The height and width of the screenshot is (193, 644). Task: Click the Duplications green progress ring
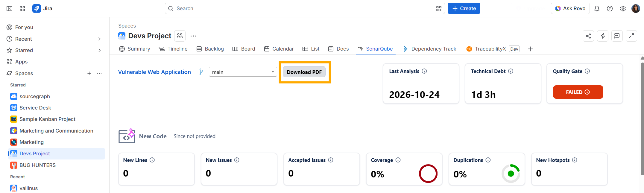pos(511,174)
